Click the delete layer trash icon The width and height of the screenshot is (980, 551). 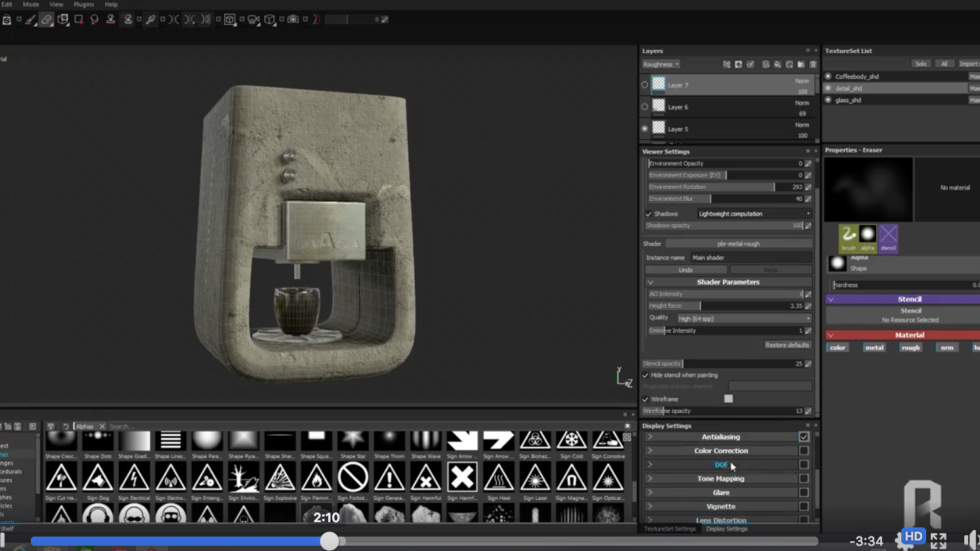[x=813, y=64]
